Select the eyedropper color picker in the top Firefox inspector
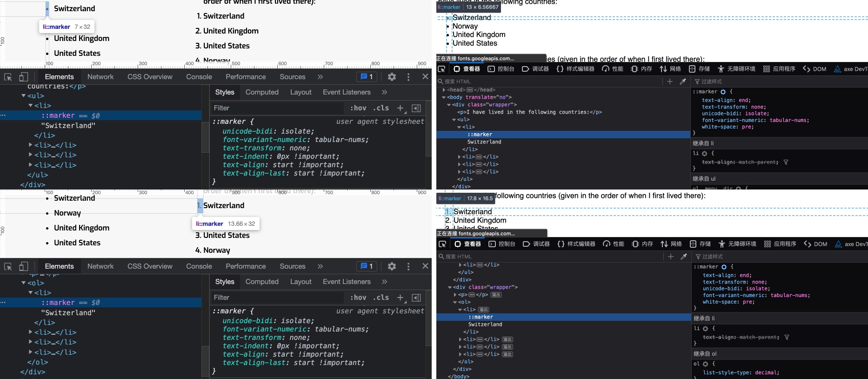868x379 pixels. tap(683, 81)
